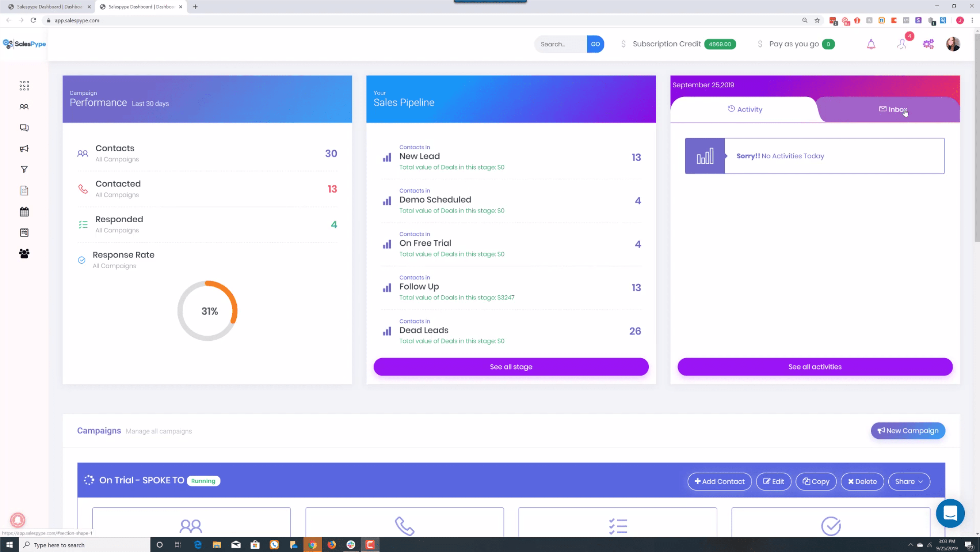This screenshot has height=552, width=980.
Task: Select the Activity tab
Action: point(744,110)
